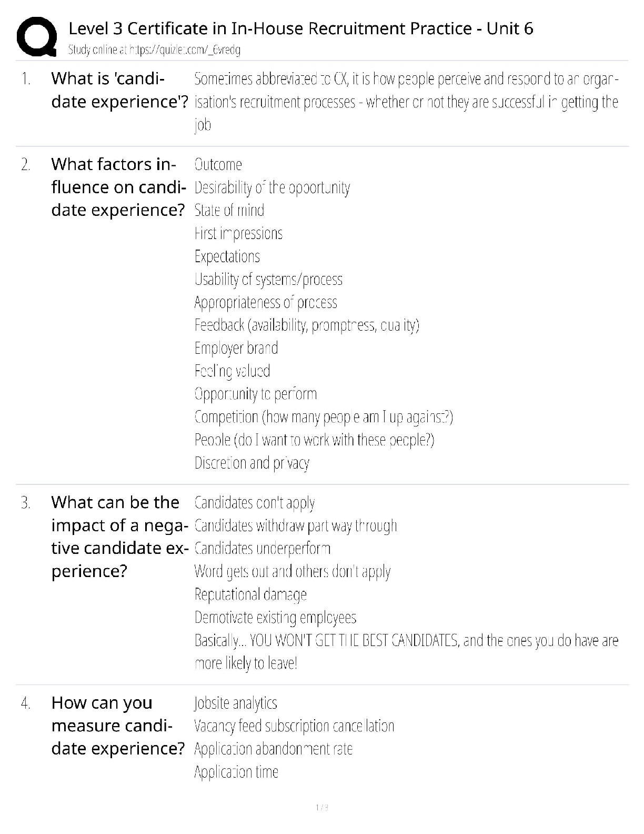Select the negative candidate experience question

click(119, 537)
